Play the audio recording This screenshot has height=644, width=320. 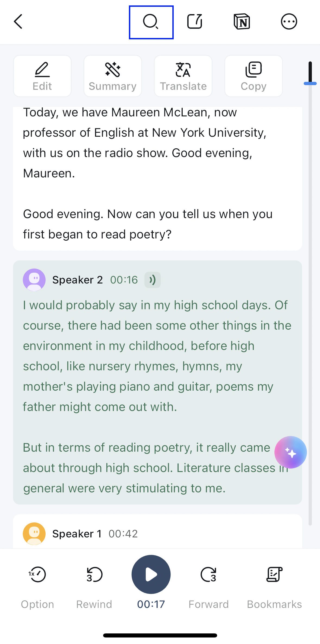coord(151,575)
